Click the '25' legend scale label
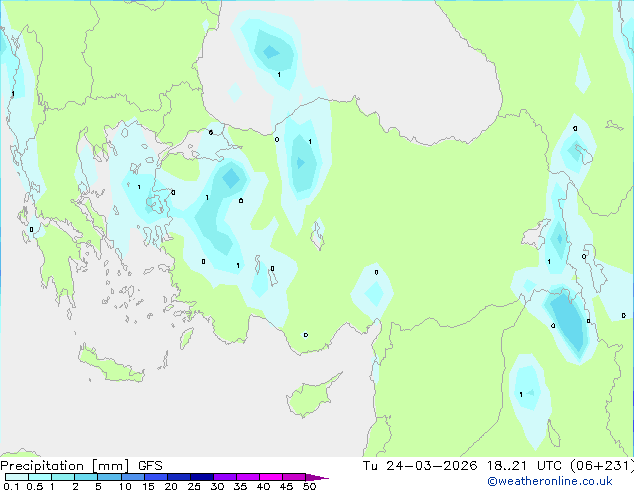The image size is (634, 490). point(194,486)
